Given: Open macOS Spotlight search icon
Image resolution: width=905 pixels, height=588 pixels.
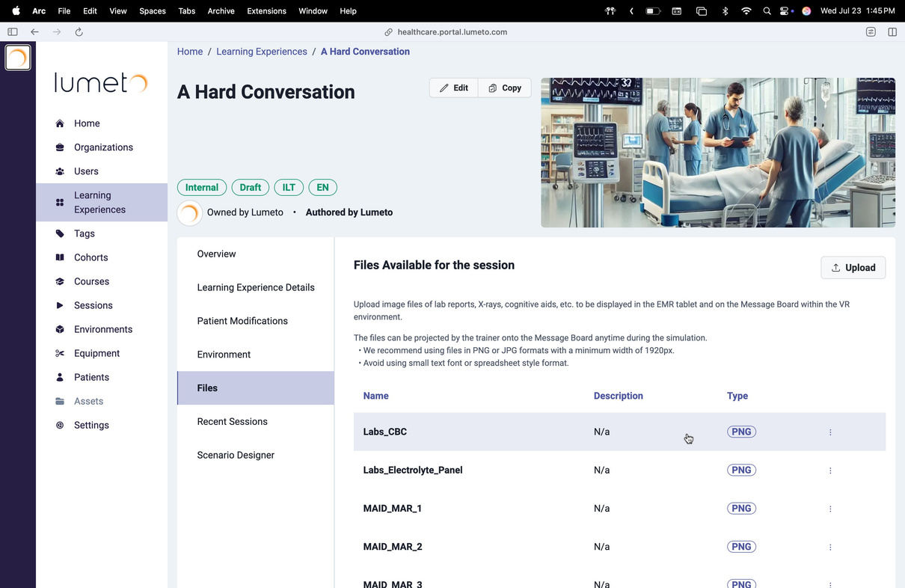Looking at the screenshot, I should click(767, 11).
